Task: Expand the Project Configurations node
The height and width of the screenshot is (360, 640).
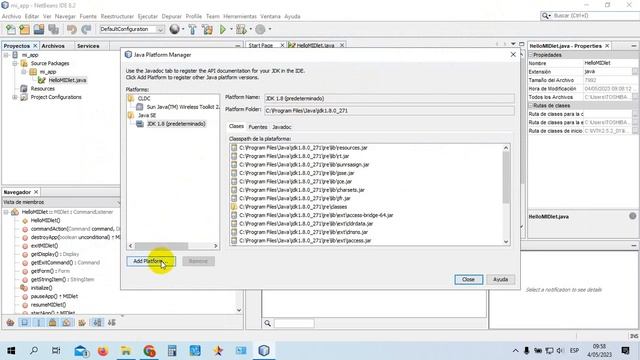Action: click(x=15, y=97)
